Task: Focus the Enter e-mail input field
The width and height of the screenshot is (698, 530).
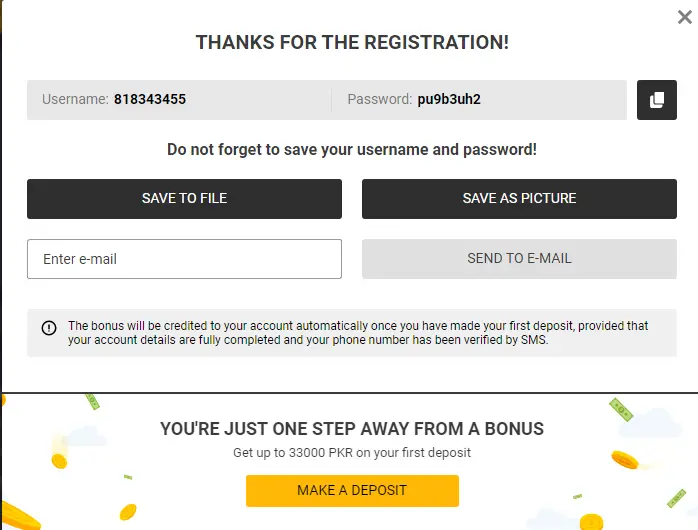Action: 184,259
